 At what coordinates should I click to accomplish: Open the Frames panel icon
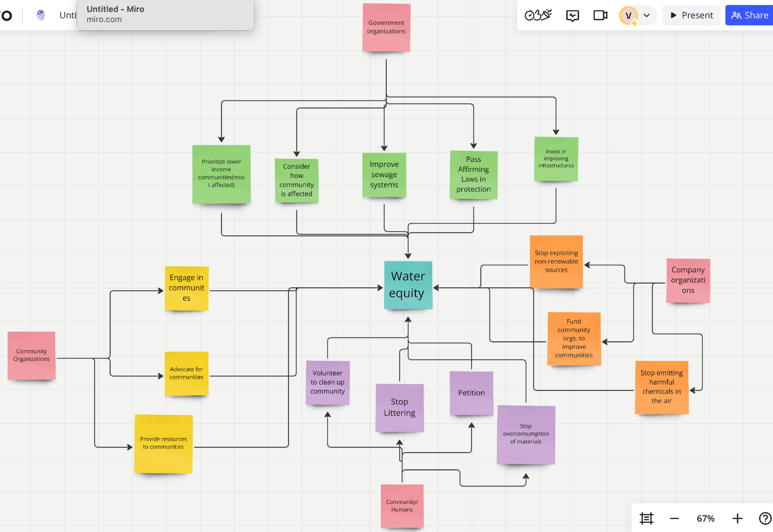point(647,518)
